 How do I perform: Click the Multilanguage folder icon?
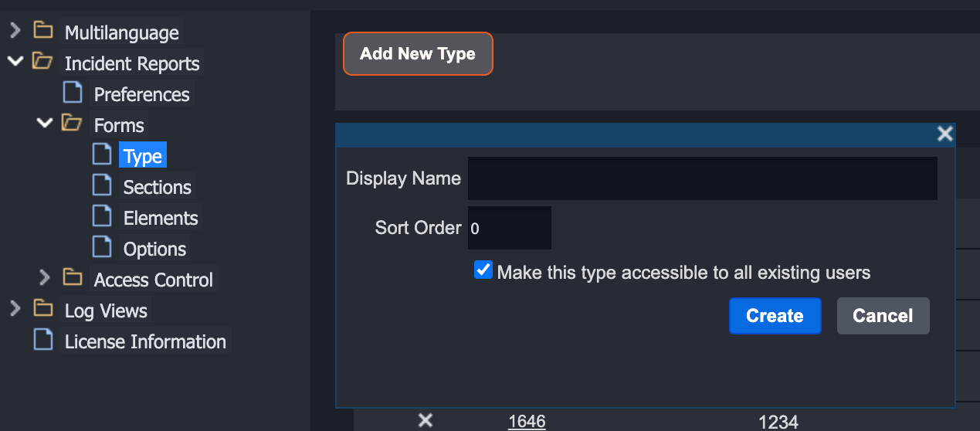(x=43, y=32)
